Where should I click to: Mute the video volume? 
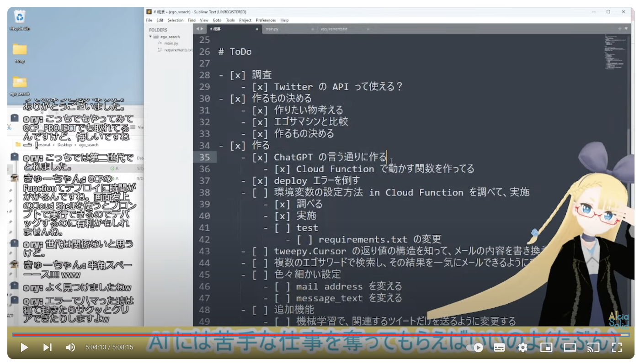pyautogui.click(x=70, y=347)
